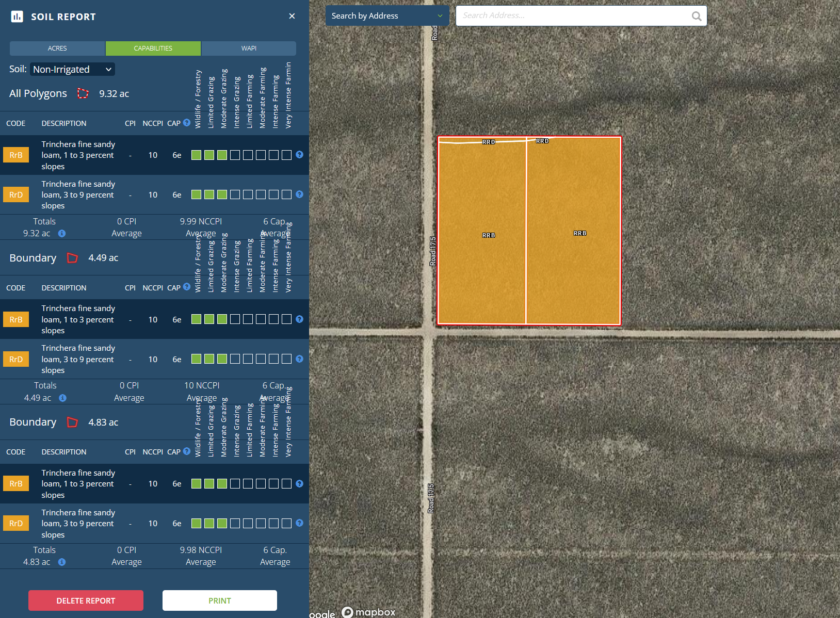
Task: Click the 9.32 ac totals info icon
Action: tap(62, 234)
